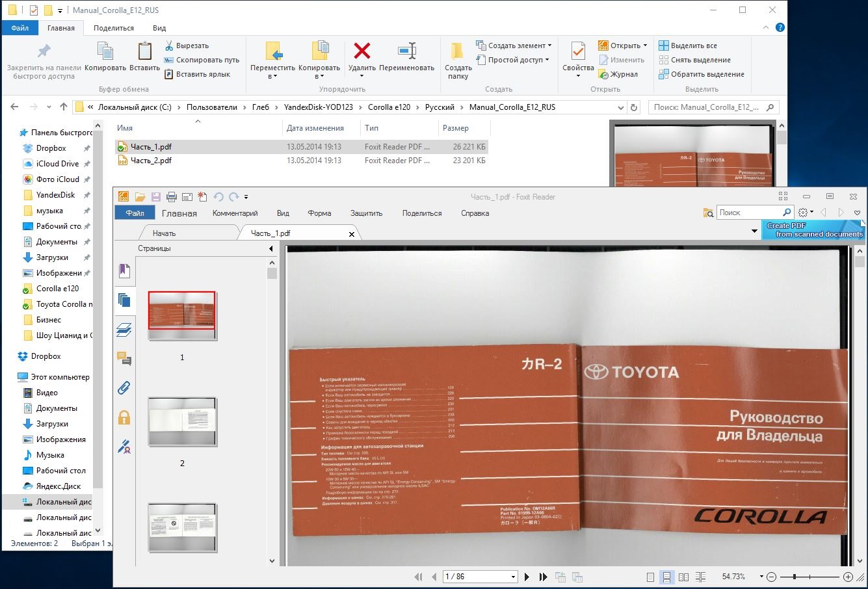The image size is (868, 589).
Task: Switch to Комментарий ribbon tab
Action: (x=235, y=213)
